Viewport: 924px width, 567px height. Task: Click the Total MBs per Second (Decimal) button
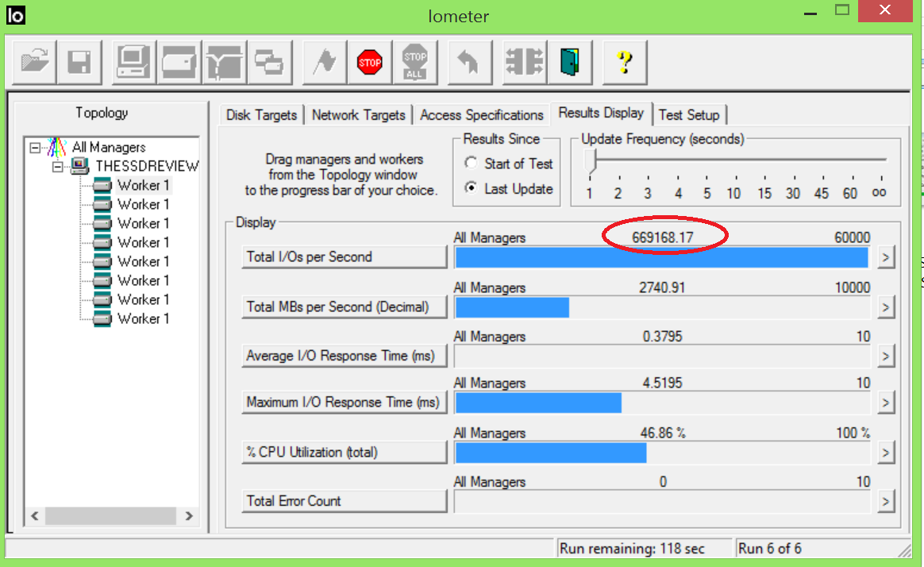(x=345, y=307)
